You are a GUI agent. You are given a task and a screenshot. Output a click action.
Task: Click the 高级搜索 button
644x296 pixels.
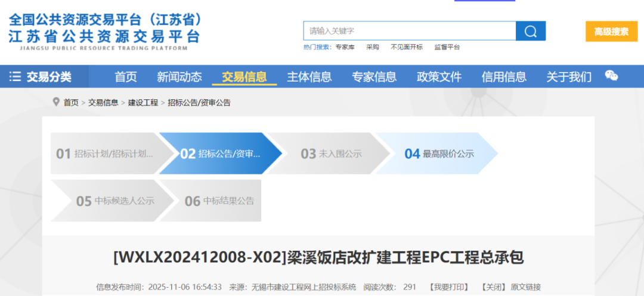[x=611, y=32]
